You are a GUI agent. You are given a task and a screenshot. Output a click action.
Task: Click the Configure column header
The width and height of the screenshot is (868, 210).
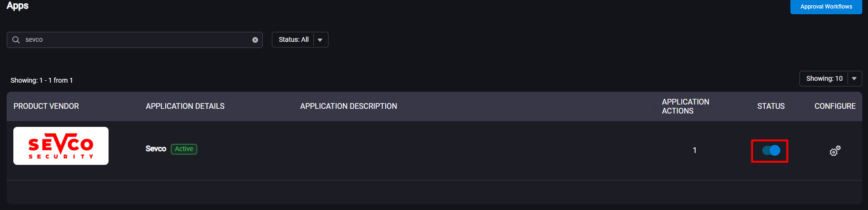pyautogui.click(x=835, y=106)
